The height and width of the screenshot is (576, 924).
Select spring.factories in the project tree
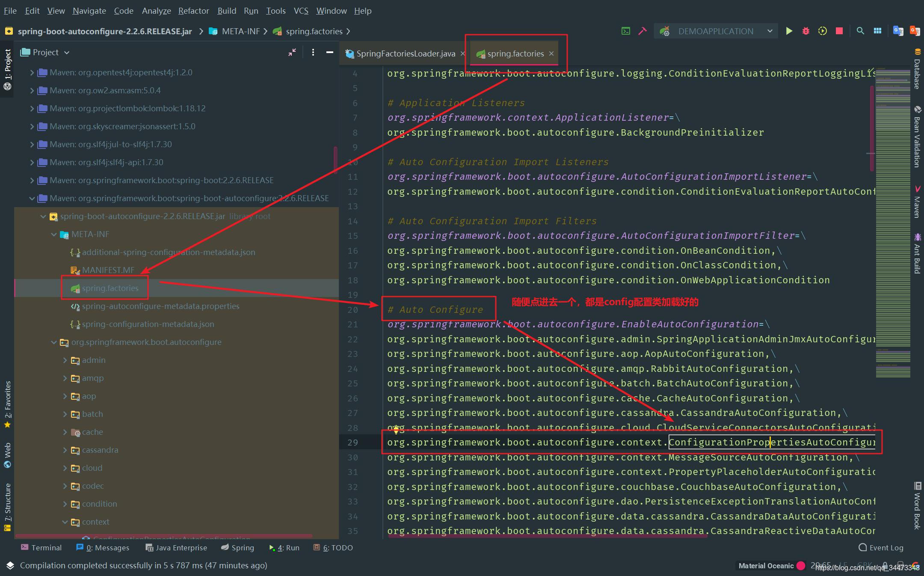tap(110, 288)
